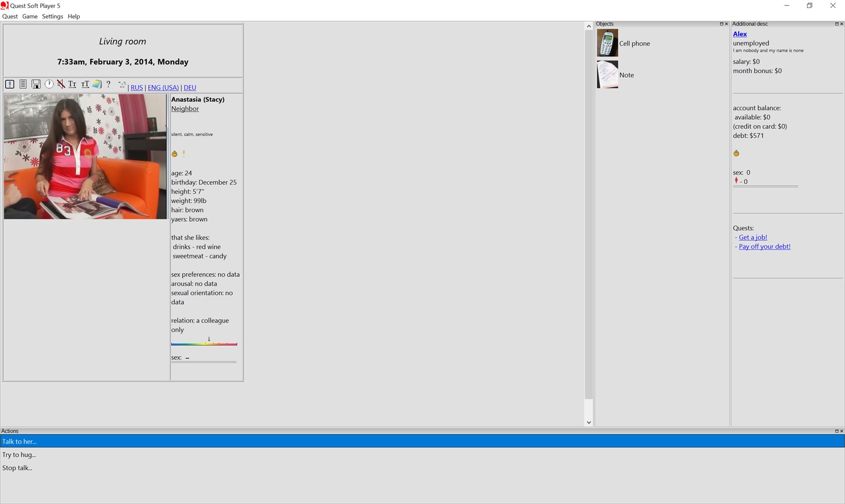This screenshot has height=504, width=845.
Task: Float the Actions panel with its undock button
Action: pos(837,431)
